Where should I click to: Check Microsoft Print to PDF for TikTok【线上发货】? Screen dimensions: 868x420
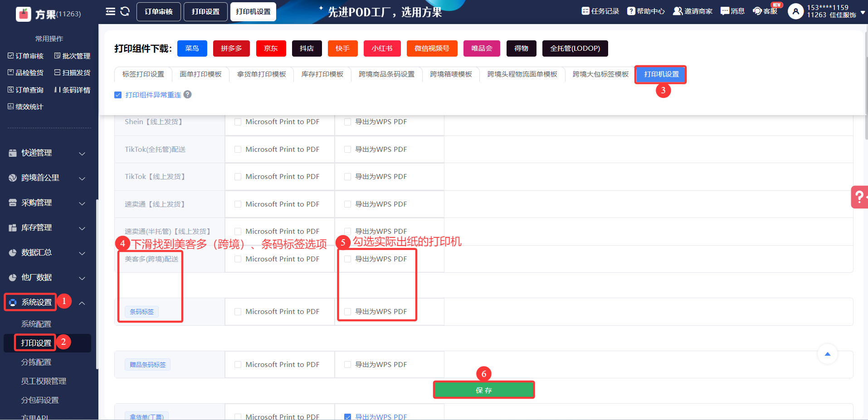(x=238, y=177)
